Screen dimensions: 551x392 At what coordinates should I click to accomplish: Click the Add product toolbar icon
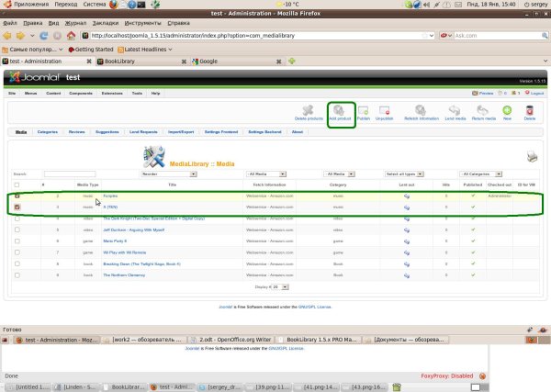(339, 111)
